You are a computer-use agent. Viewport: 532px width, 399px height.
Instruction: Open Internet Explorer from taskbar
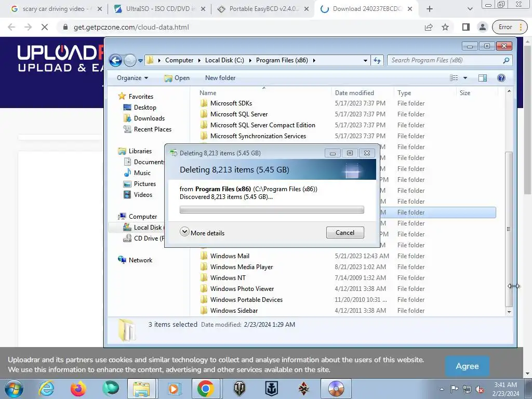[46, 389]
